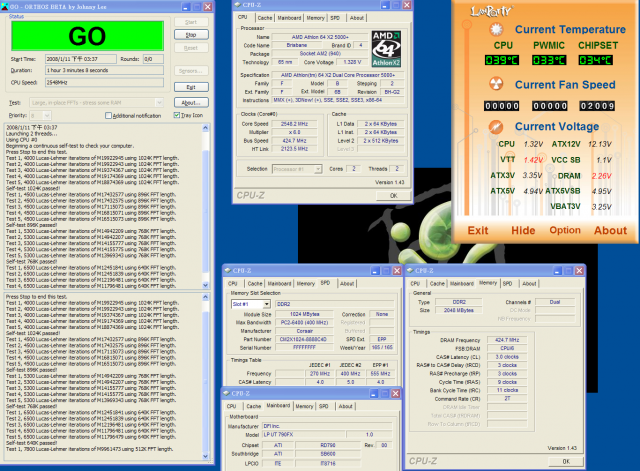The image size is (640, 471).
Task: Click the DRAM Frequency value 424.7 MHz
Action: 507,340
